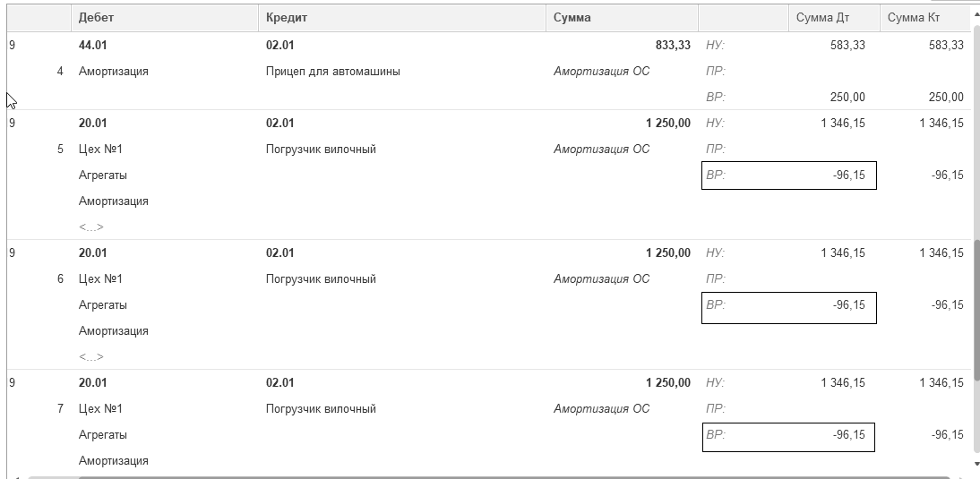Click the vertical scrollbar up arrow
Image resolution: width=980 pixels, height=479 pixels.
click(976, 16)
